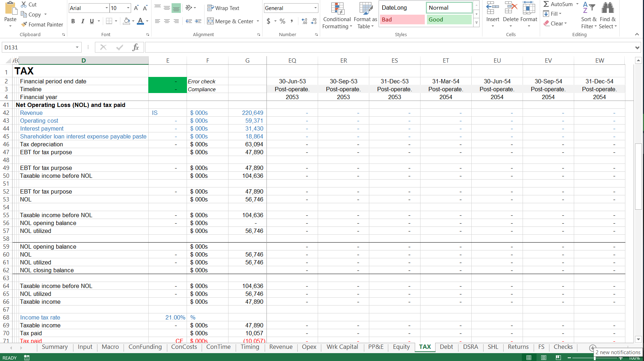Image resolution: width=644 pixels, height=361 pixels.
Task: Click the Decrease Indent icon
Action: 189,21
